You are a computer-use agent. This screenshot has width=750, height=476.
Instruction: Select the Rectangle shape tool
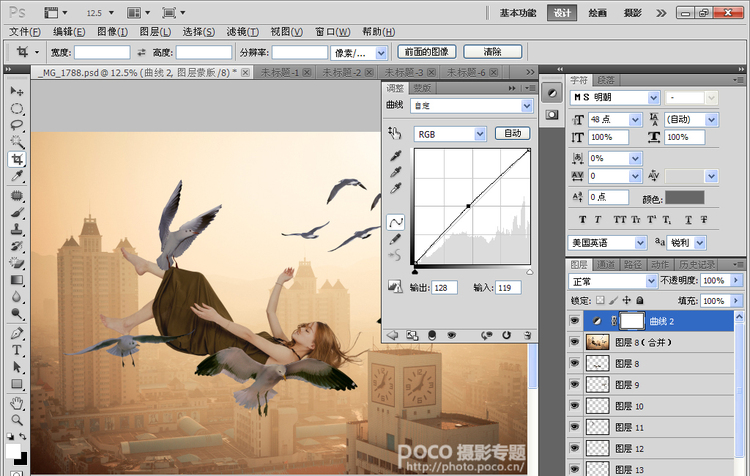click(17, 384)
